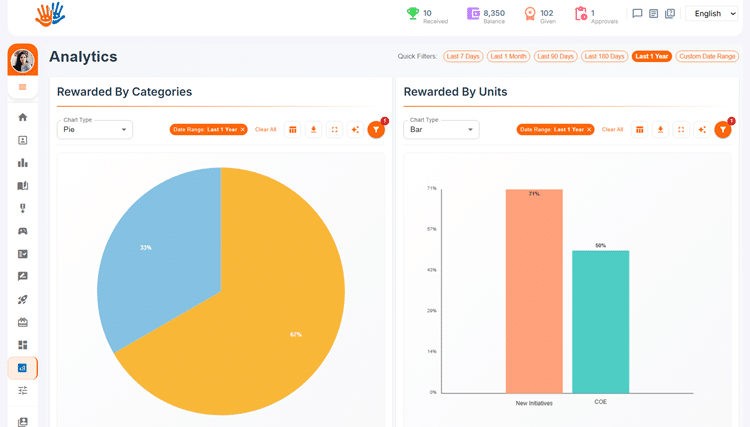The image size is (750, 427).
Task: Toggle the hamburger menu under the avatar
Action: coord(22,87)
